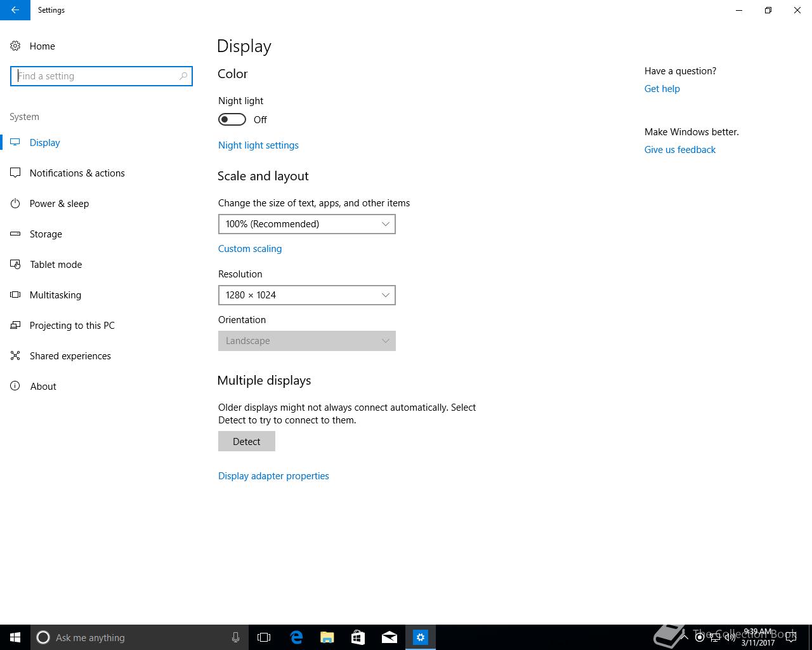Select Display in the System sidebar
Viewport: 812px width, 650px height.
pyautogui.click(x=45, y=143)
